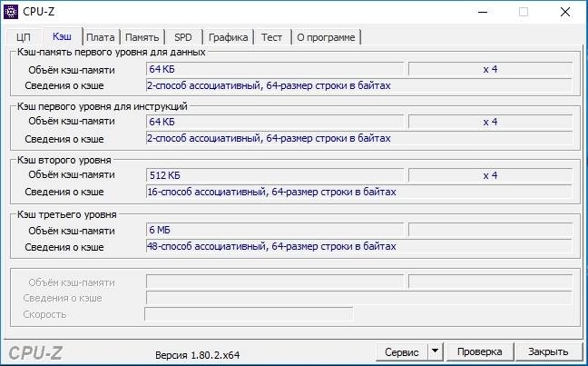The width and height of the screenshot is (588, 366).
Task: Minimize the CPU-Z window
Action: point(483,12)
